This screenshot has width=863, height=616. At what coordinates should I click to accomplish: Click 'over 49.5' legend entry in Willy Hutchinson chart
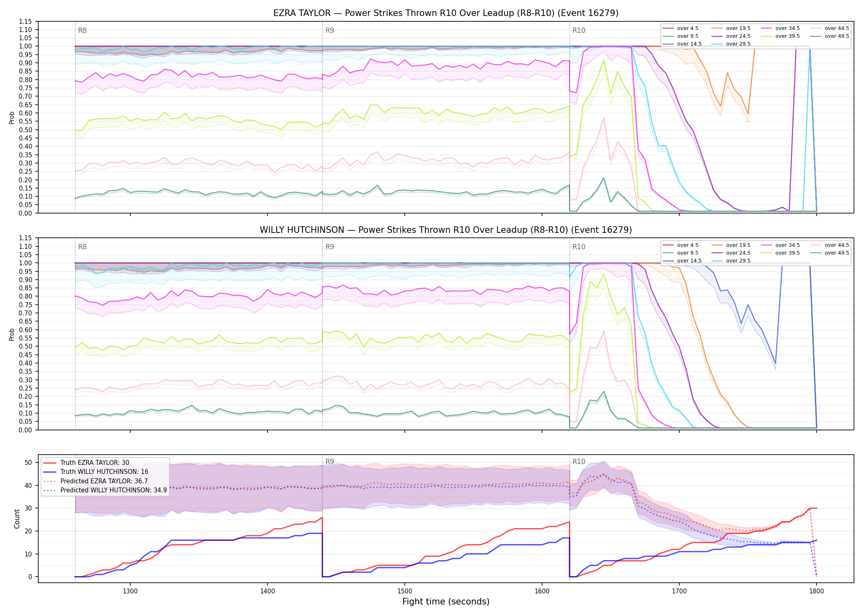pyautogui.click(x=830, y=253)
